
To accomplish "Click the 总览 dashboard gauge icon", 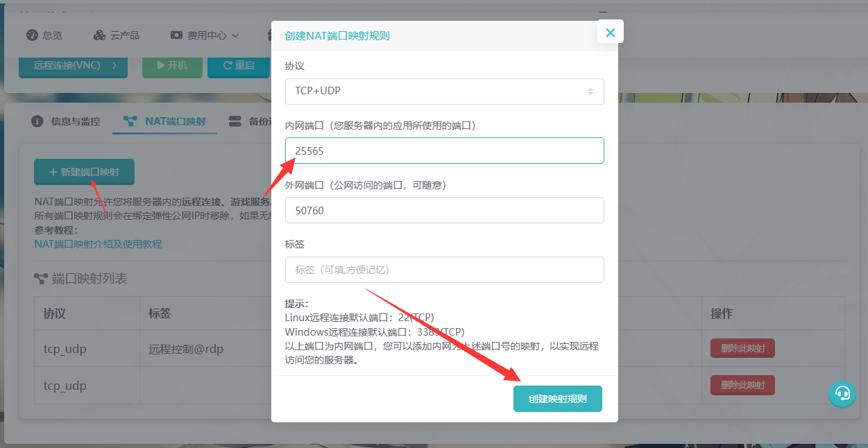I will click(32, 35).
